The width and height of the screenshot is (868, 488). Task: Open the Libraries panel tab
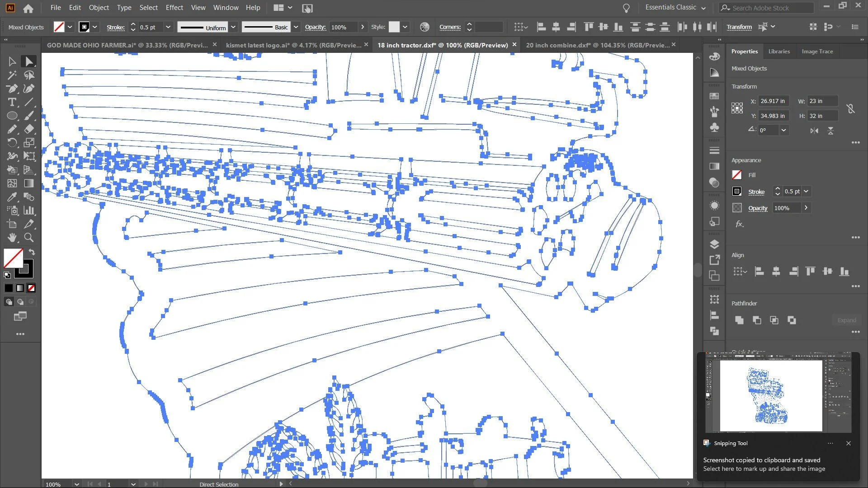point(779,52)
